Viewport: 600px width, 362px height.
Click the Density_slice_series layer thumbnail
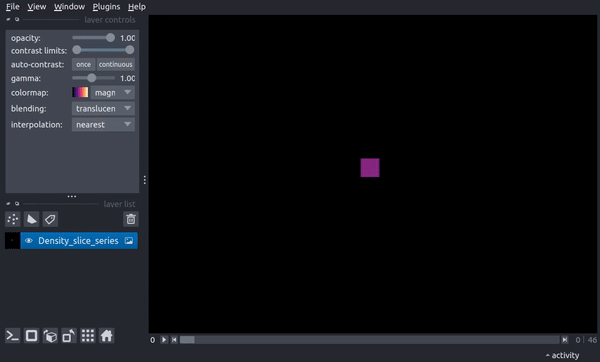click(x=12, y=241)
